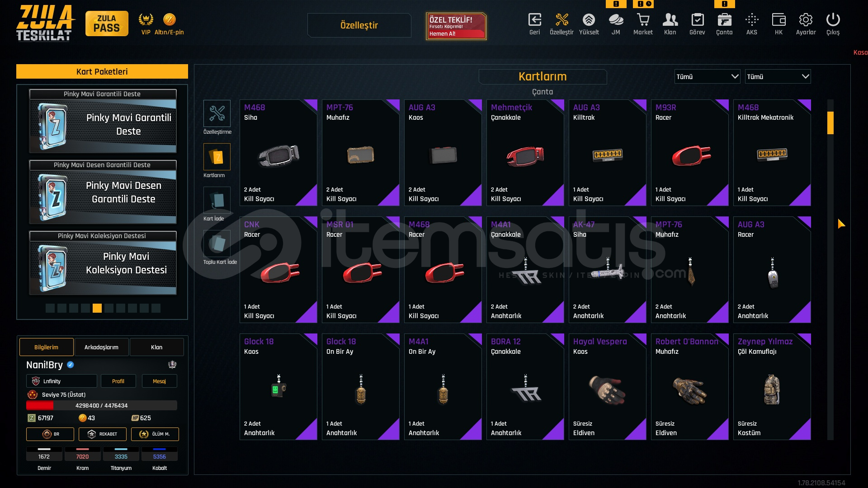Open the Toplu Kart İade icon
868x488 pixels.
217,244
